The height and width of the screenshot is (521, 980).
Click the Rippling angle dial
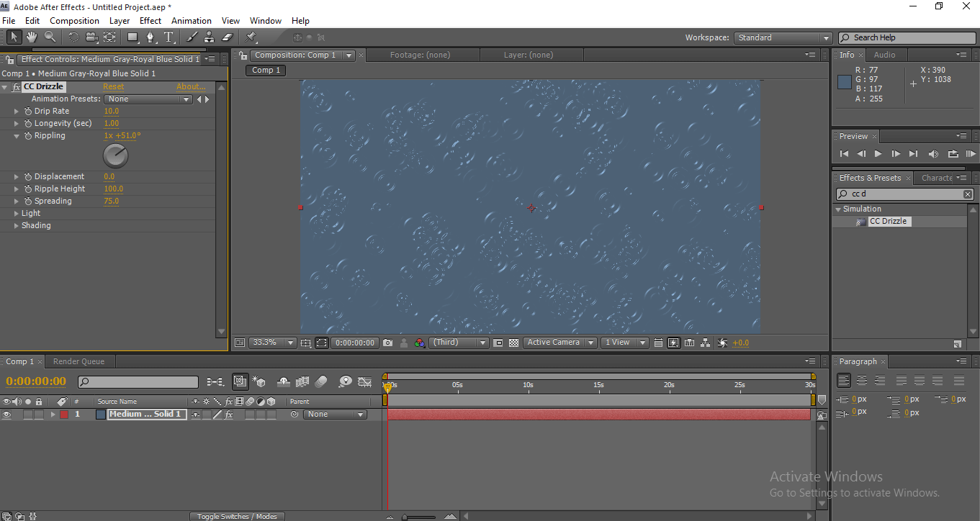[x=115, y=155]
